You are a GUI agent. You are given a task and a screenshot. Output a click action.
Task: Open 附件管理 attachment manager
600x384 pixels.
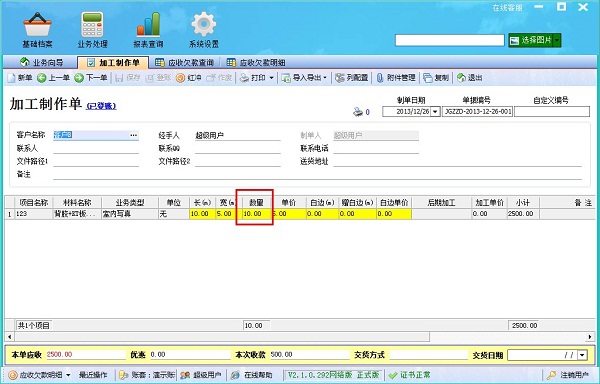click(x=396, y=78)
